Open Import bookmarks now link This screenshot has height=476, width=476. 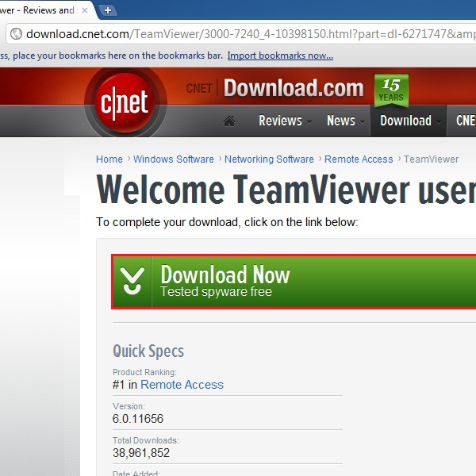(x=280, y=56)
